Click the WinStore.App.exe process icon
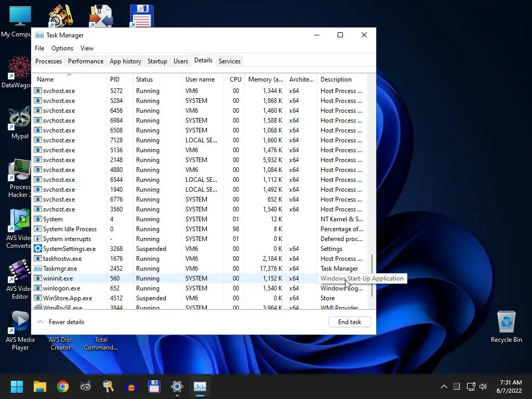532x399 pixels. point(38,298)
